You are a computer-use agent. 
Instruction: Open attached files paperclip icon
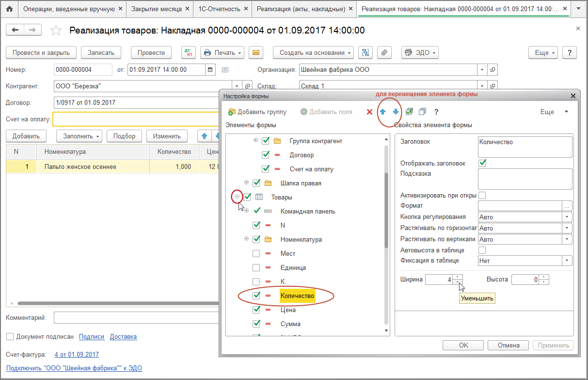point(383,52)
